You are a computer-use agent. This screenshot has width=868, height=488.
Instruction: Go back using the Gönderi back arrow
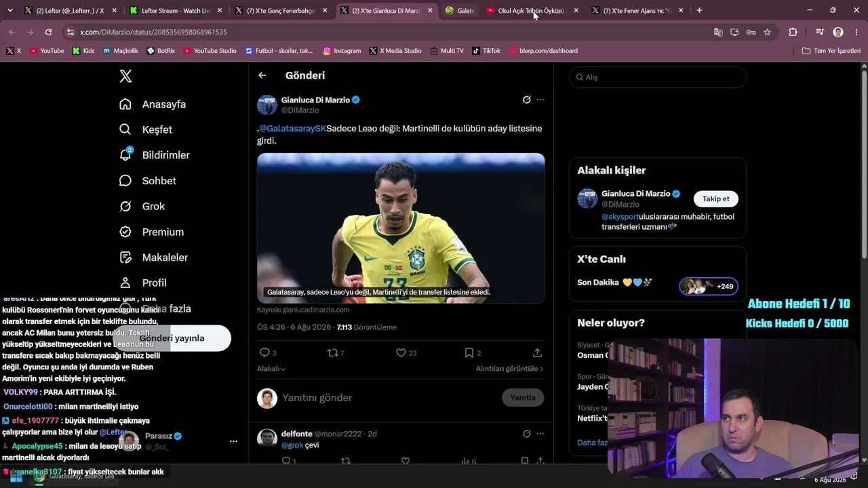[x=262, y=75]
